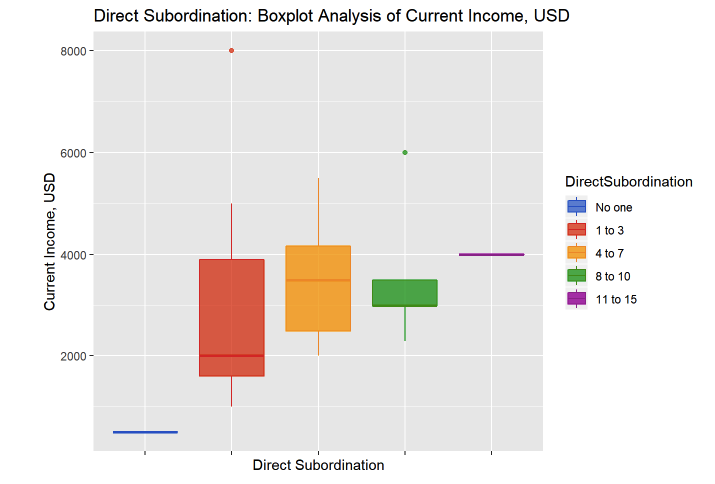Click the "Direct Subordination" x-axis label

pyautogui.click(x=318, y=465)
